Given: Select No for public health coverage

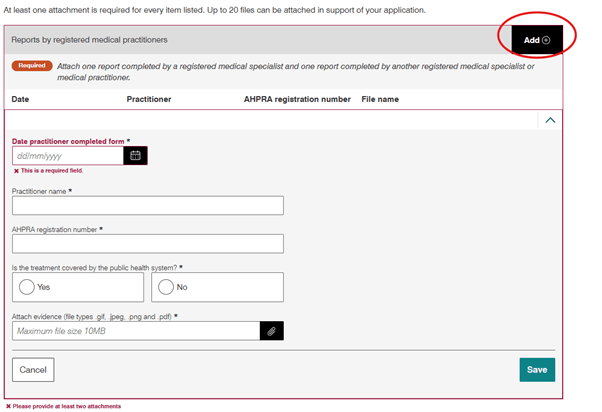Looking at the screenshot, I should (218, 287).
